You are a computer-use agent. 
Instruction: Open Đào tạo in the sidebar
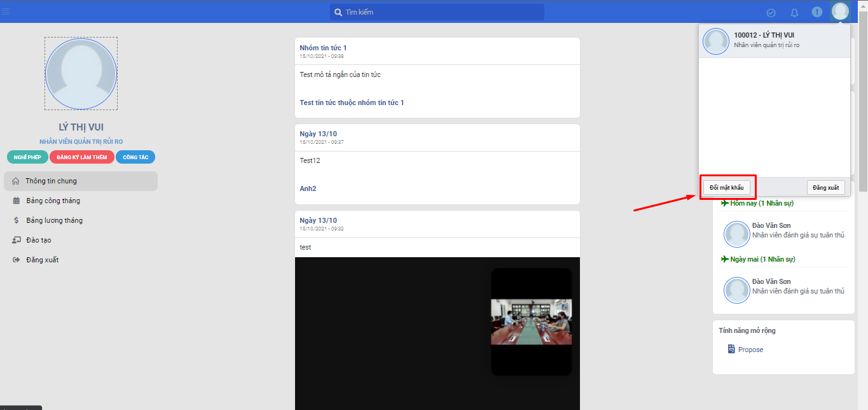coord(81,240)
